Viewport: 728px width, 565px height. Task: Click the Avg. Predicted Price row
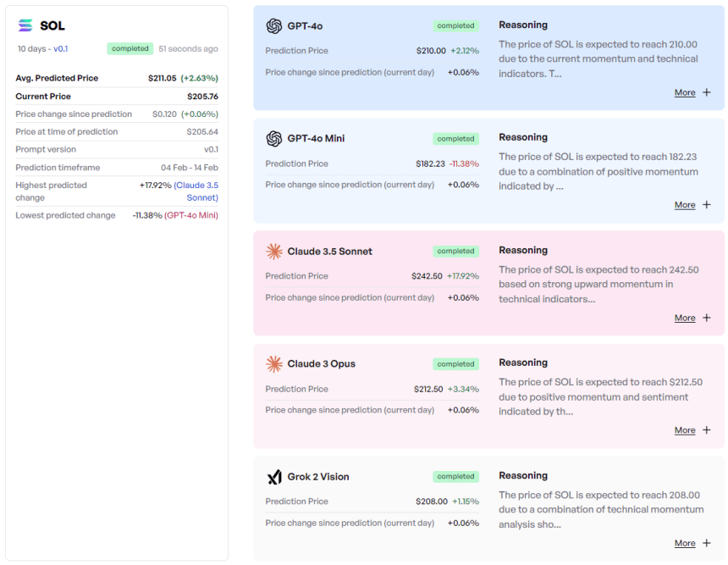coord(116,78)
